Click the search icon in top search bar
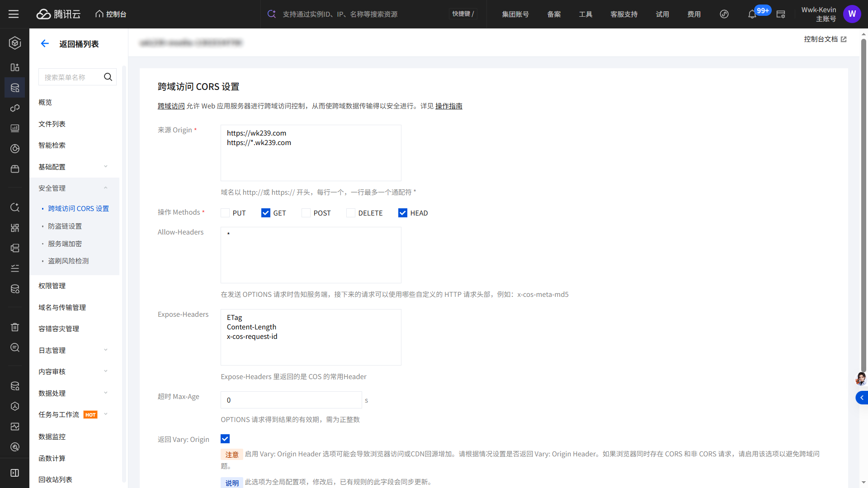 [x=272, y=14]
